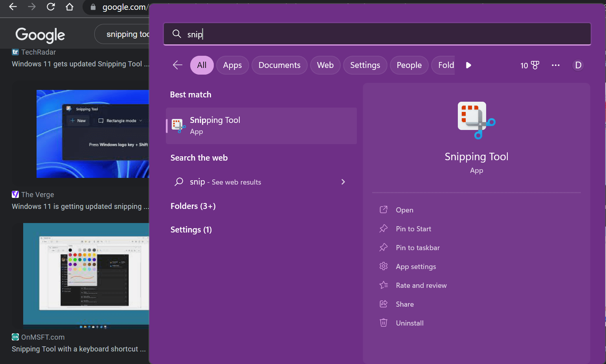Switch to the Documents filter tab

coord(279,65)
